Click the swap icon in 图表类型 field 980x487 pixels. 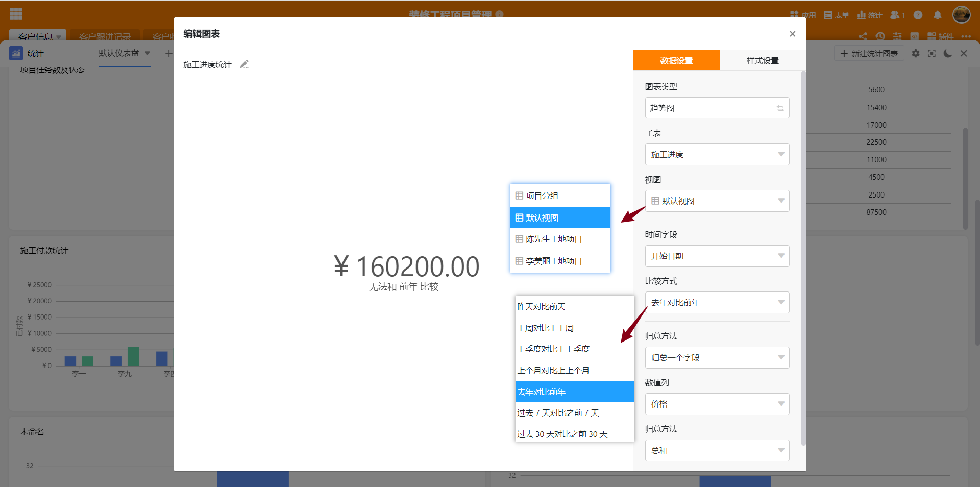780,108
